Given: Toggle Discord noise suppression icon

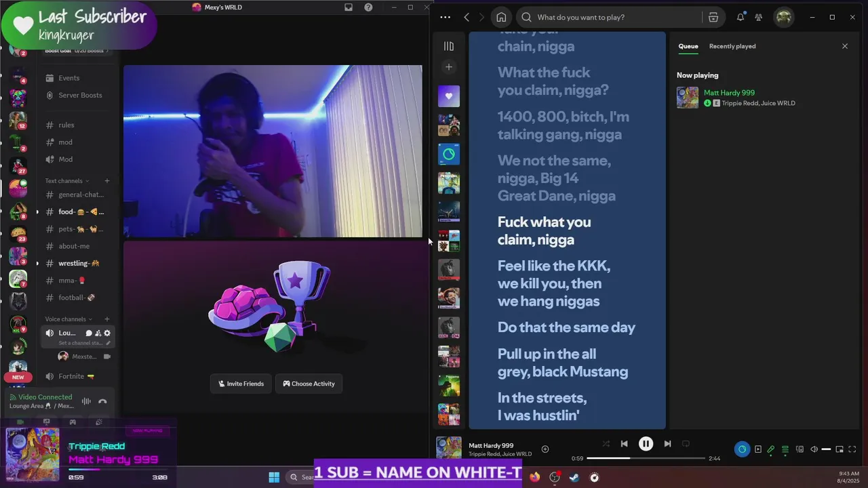Looking at the screenshot, I should pyautogui.click(x=86, y=401).
